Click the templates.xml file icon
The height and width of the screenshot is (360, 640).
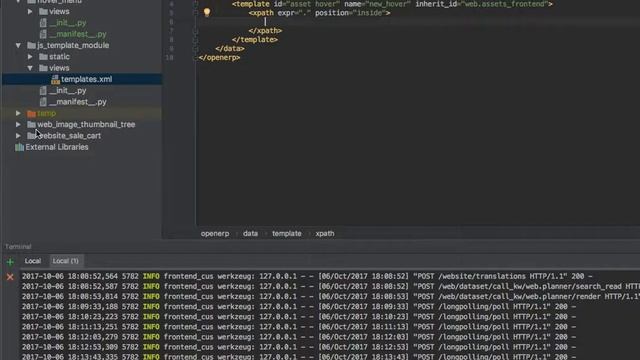[x=55, y=79]
